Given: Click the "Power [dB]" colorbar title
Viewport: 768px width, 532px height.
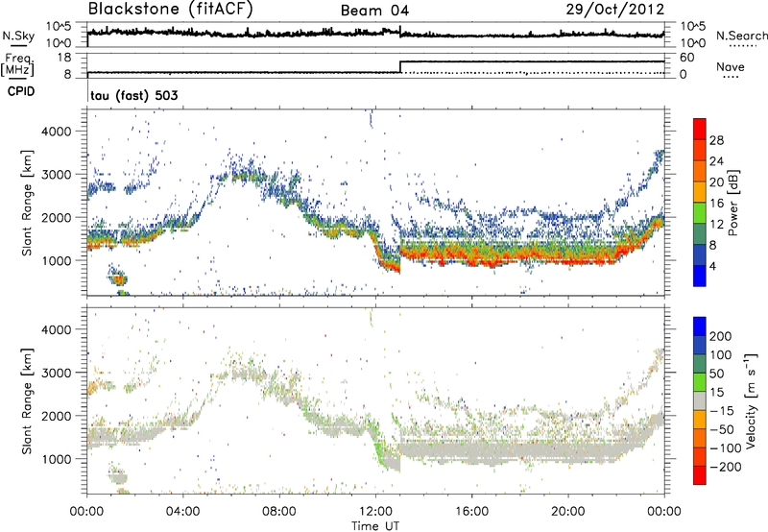Looking at the screenshot, I should (733, 203).
